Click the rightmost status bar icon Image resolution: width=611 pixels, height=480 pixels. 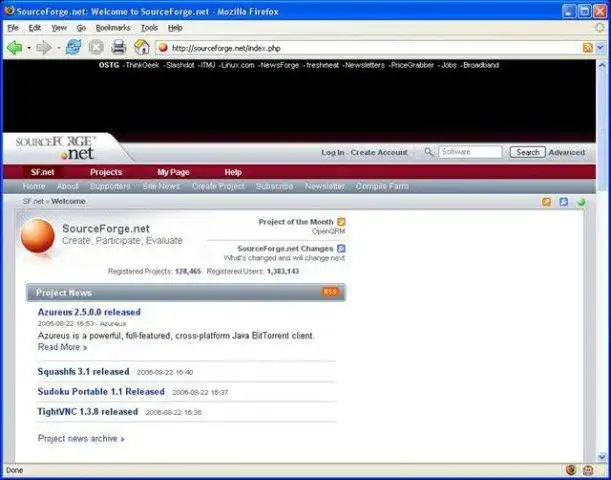[x=588, y=470]
